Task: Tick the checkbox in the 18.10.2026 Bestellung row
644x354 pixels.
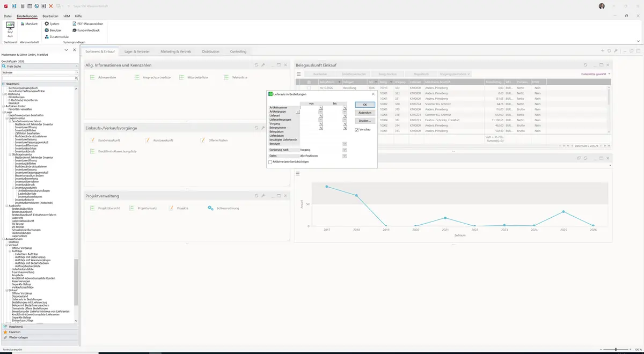Action: click(x=309, y=87)
